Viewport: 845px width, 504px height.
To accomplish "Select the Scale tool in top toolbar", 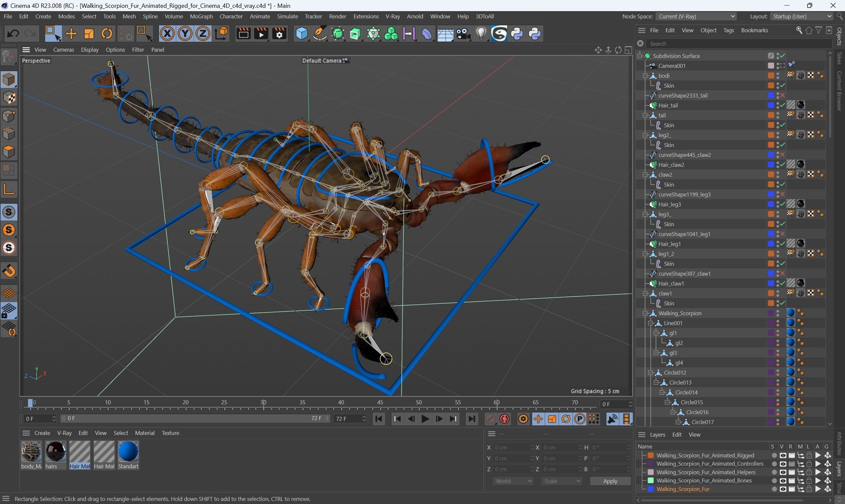I will 89,34.
